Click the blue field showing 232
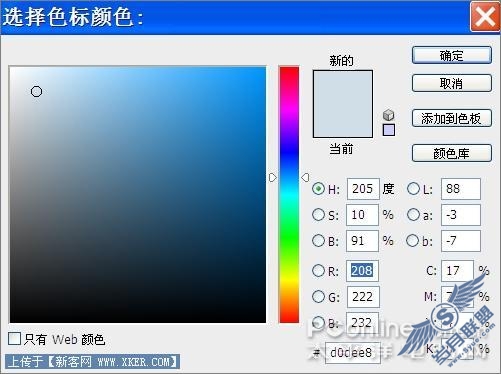This screenshot has width=501, height=374. [x=362, y=322]
